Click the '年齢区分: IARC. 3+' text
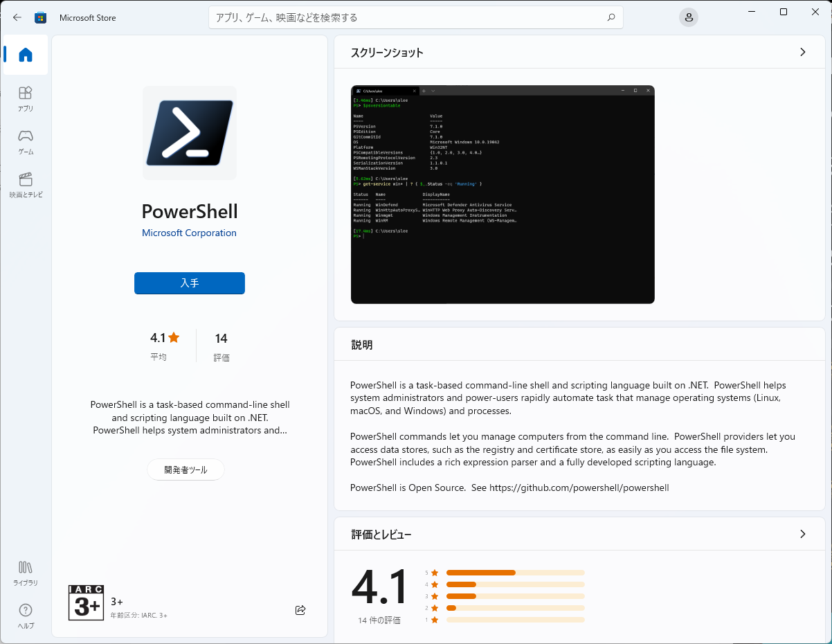832x644 pixels. [138, 616]
